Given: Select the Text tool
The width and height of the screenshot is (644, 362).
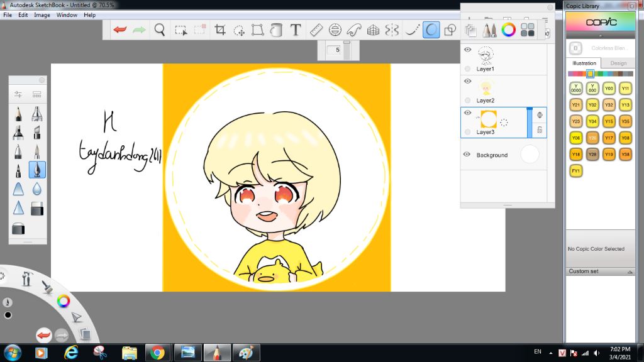Looking at the screenshot, I should coord(296,30).
